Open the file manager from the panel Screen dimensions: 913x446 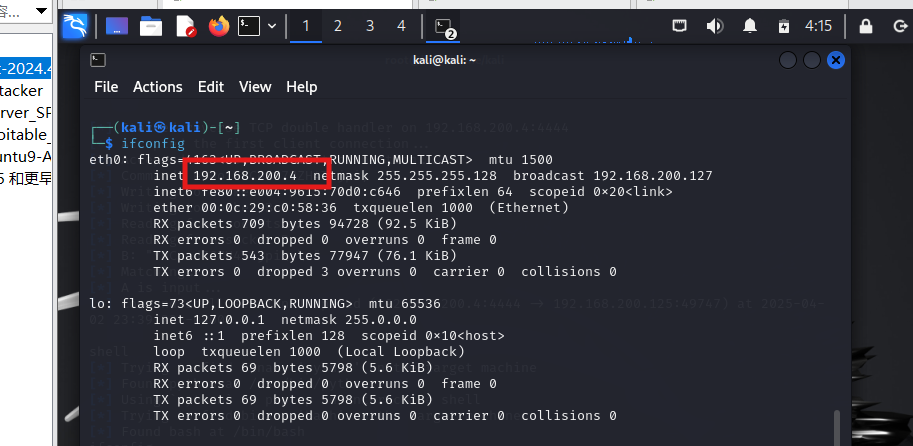click(151, 26)
